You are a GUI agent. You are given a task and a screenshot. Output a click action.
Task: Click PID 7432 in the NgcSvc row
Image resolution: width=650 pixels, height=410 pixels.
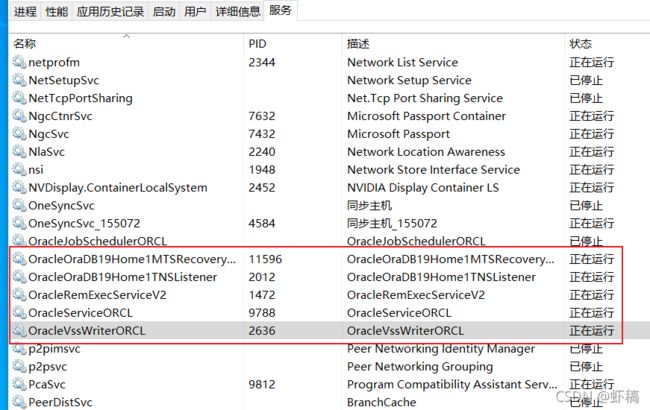pos(262,134)
